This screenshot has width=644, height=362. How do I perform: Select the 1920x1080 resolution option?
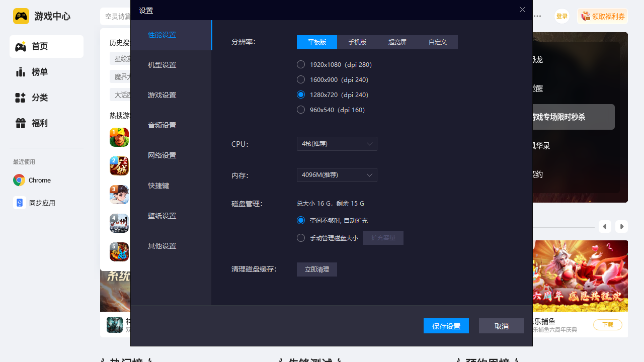pyautogui.click(x=301, y=64)
